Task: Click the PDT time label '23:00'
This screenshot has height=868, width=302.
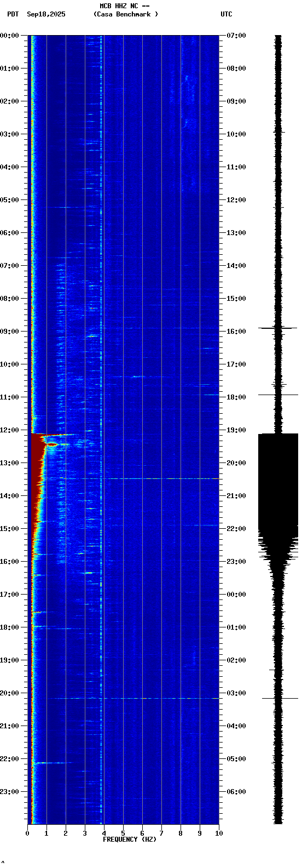Action: (x=9, y=792)
